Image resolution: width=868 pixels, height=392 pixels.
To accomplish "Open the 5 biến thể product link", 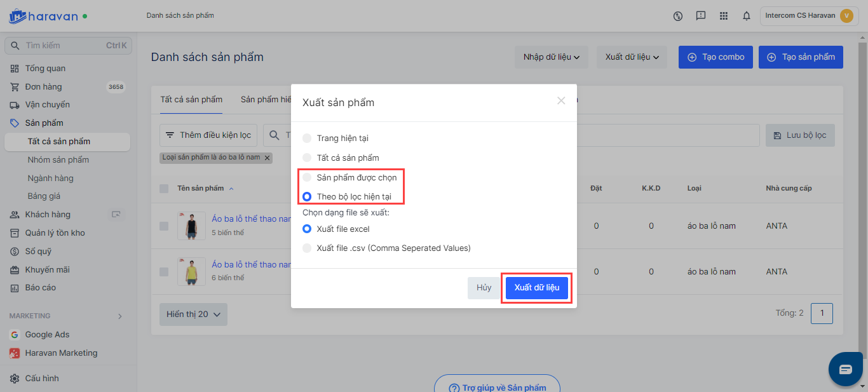I will coord(251,219).
